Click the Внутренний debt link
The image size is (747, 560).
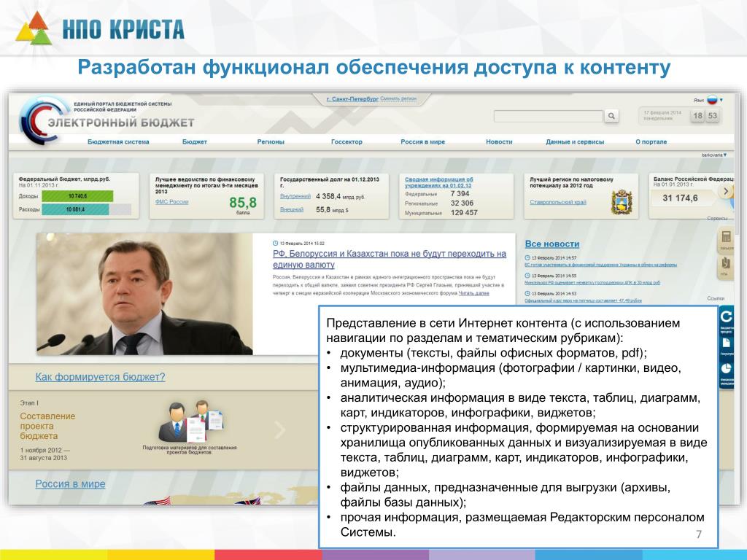pyautogui.click(x=295, y=196)
